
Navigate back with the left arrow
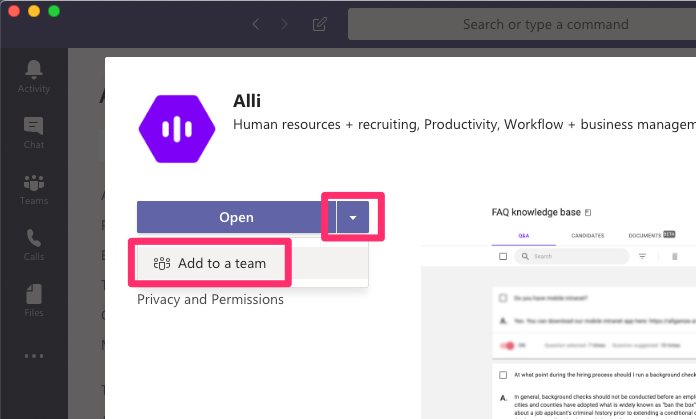click(256, 24)
